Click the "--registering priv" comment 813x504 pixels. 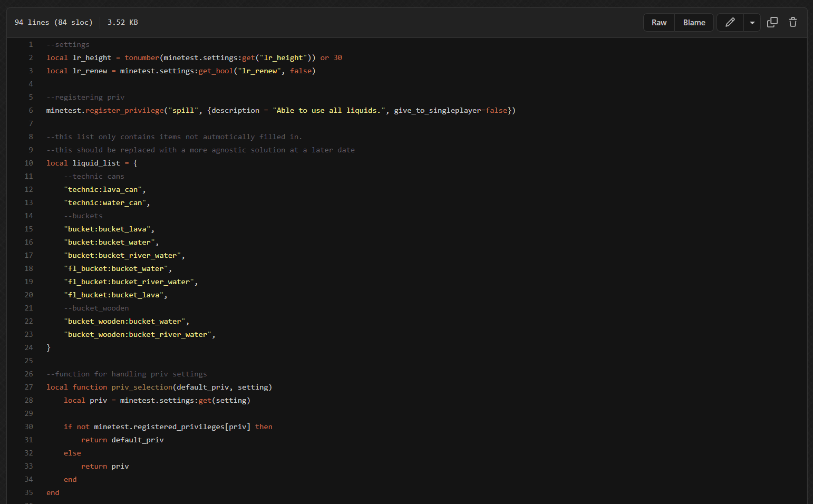(x=85, y=98)
